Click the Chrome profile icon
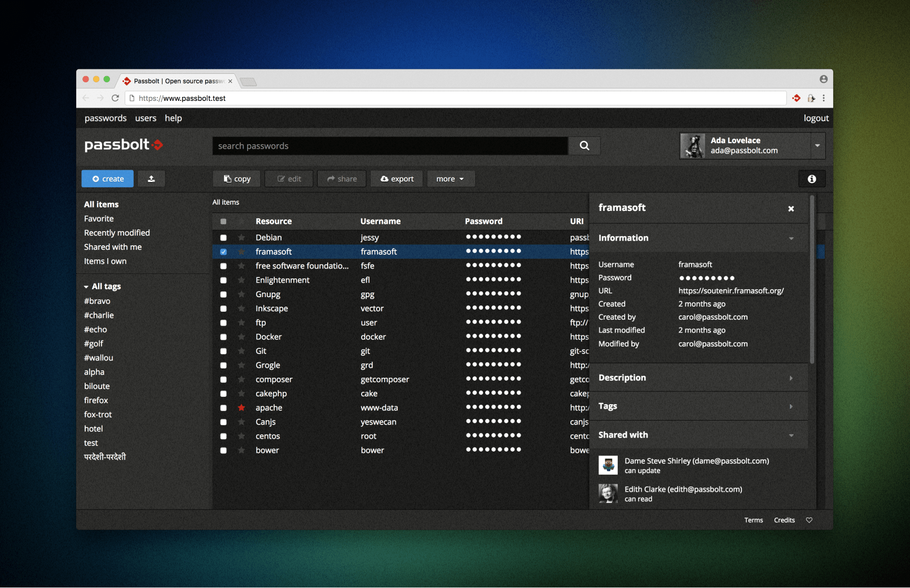Screen dimensions: 910x588 coord(824,79)
